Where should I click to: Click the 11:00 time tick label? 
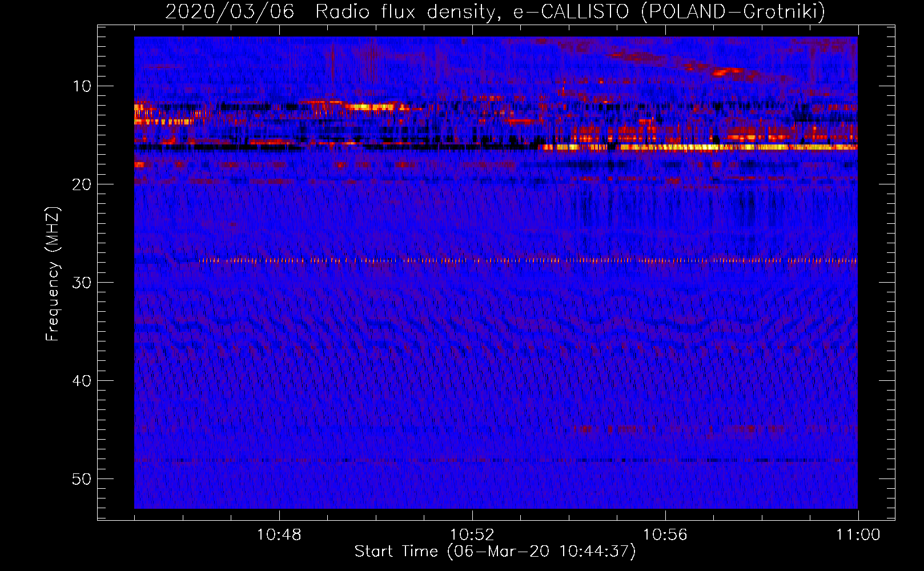click(858, 535)
